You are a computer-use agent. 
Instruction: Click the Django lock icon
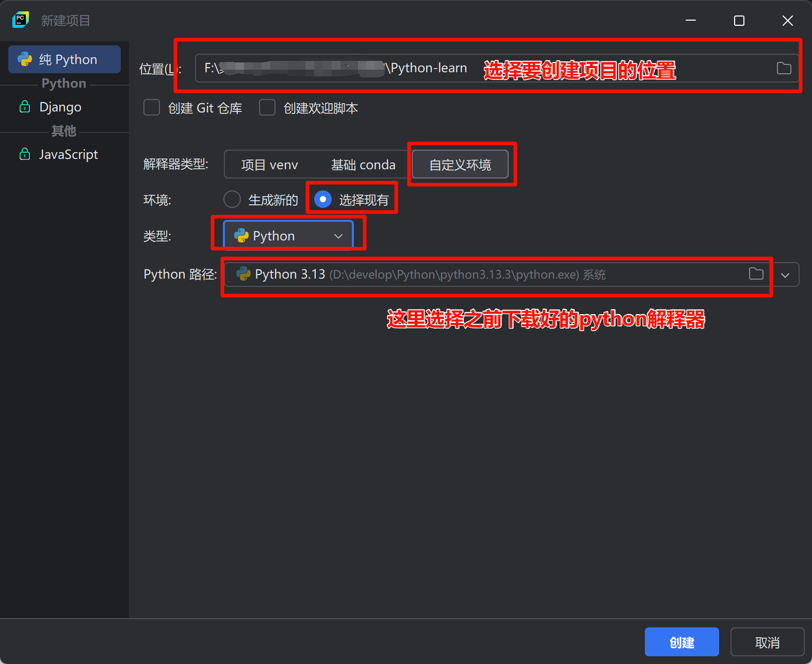click(25, 107)
